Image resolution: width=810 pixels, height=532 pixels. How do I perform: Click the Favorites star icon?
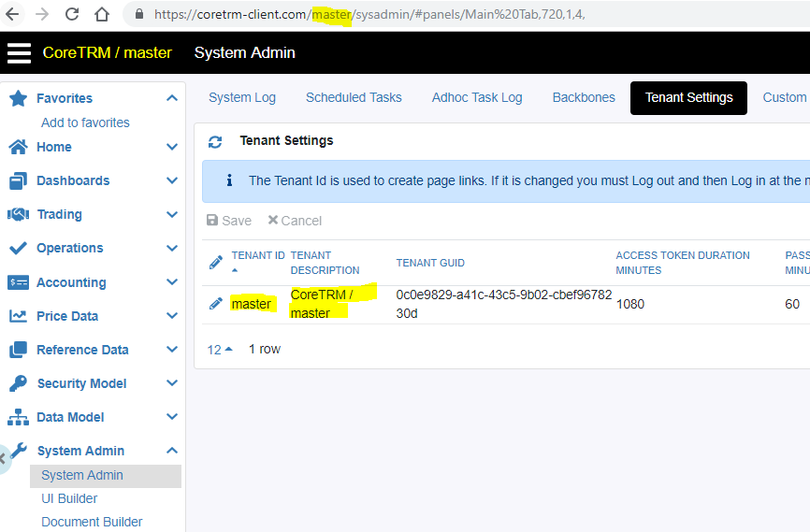pos(18,98)
